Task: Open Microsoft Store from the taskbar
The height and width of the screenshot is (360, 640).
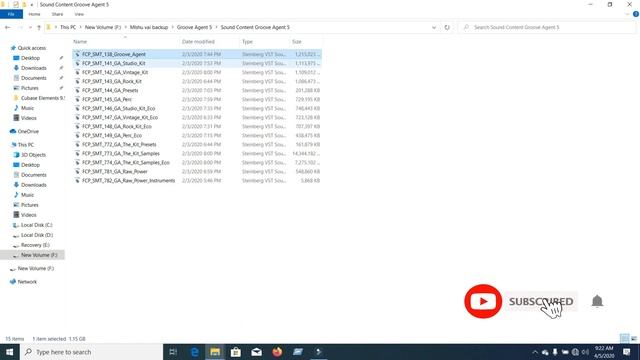Action: coord(236,352)
